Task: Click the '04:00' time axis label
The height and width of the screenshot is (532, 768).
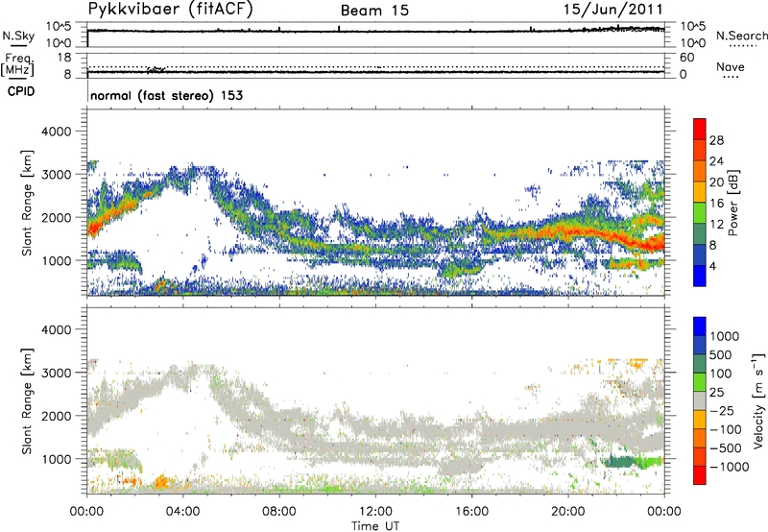Action: pyautogui.click(x=183, y=511)
